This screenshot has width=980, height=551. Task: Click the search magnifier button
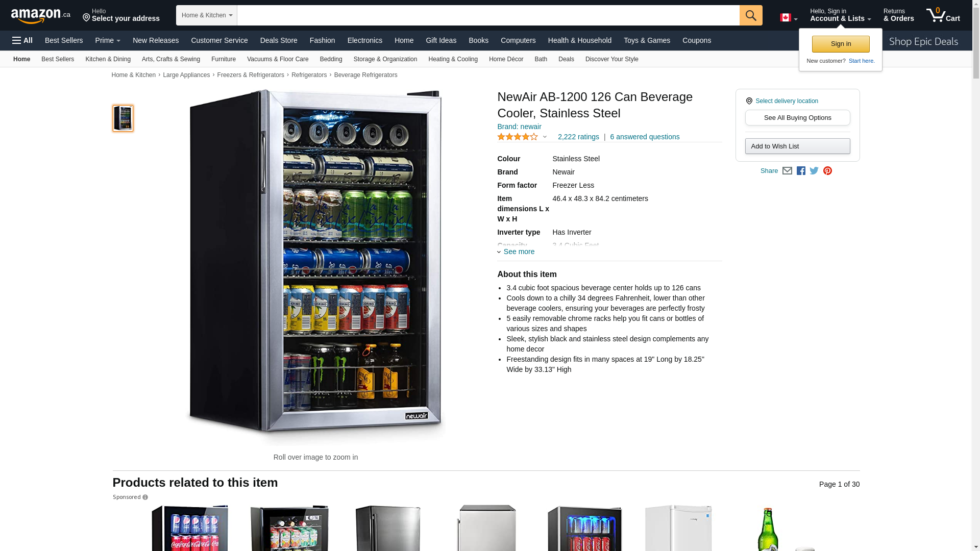pos(751,15)
